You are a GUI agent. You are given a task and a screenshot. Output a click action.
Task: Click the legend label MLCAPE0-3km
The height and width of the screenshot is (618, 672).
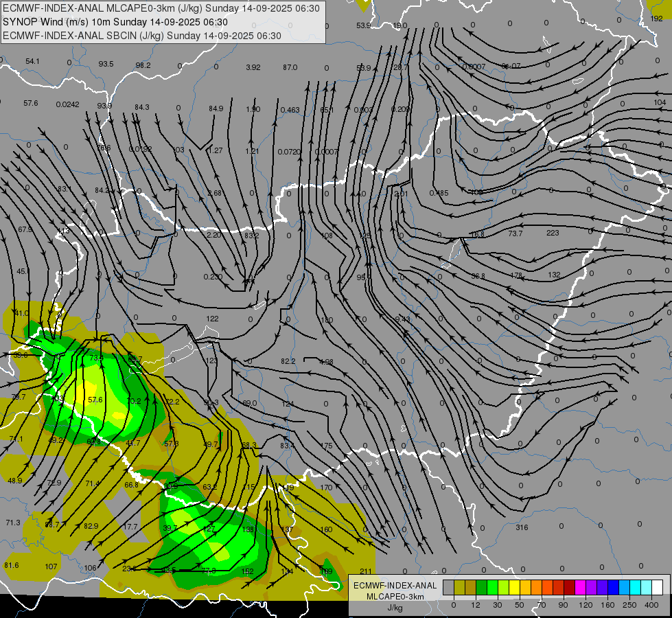395,597
